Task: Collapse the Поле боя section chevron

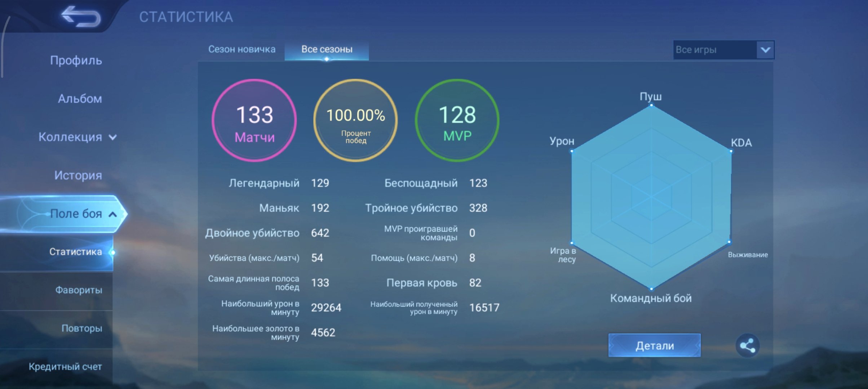Action: coord(113,214)
